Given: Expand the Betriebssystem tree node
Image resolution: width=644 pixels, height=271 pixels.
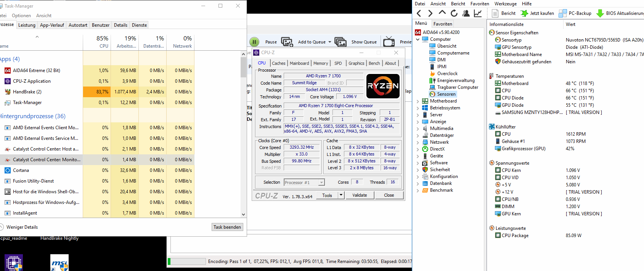Looking at the screenshot, I should (418, 108).
